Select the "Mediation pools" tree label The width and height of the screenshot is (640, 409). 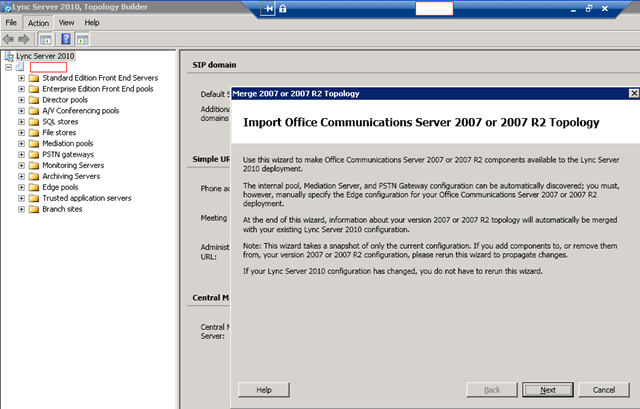(68, 144)
